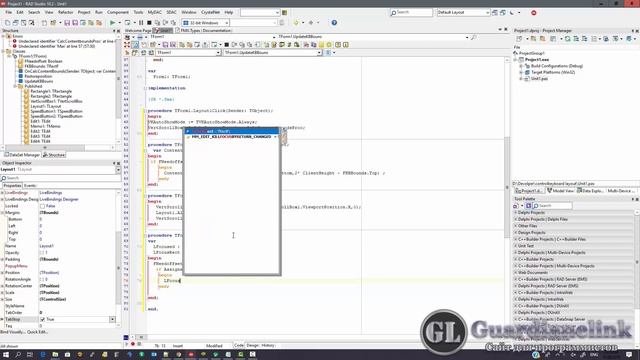This screenshot has width=640, height=360.
Task: Click the Build Configurations (Debug) node icon
Action: click(x=527, y=66)
